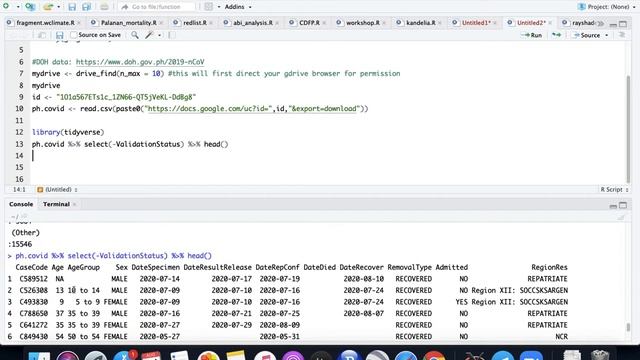Minimize the console pane
This screenshot has width=640, height=360.
(x=613, y=206)
